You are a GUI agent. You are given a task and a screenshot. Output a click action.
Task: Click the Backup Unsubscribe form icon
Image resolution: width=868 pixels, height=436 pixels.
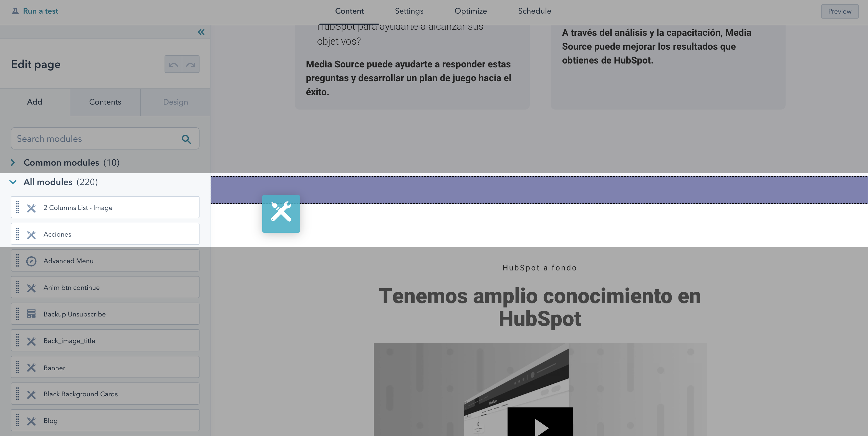(31, 314)
